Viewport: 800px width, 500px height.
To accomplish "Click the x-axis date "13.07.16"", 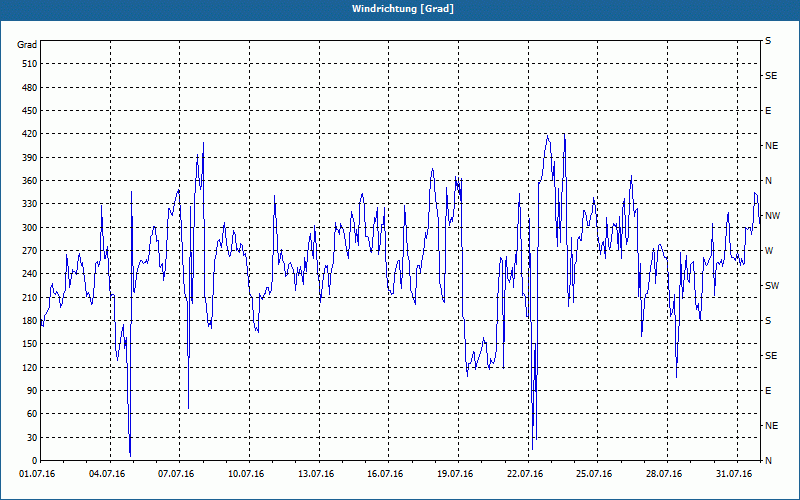I will tap(316, 474).
